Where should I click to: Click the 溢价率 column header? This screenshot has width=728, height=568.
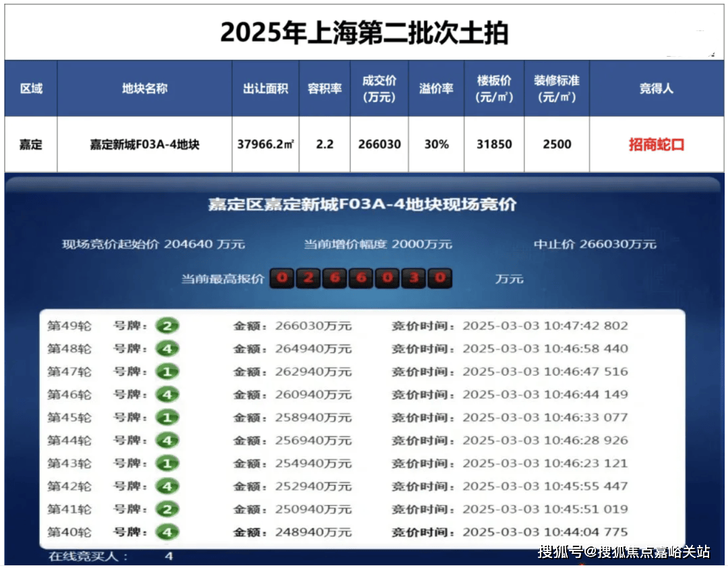(x=435, y=88)
